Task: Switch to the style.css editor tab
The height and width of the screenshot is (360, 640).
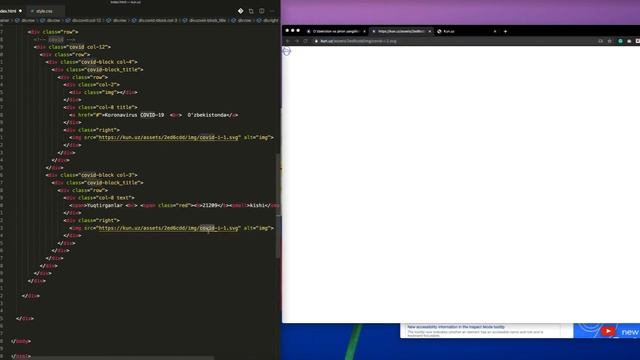Action: click(44, 11)
